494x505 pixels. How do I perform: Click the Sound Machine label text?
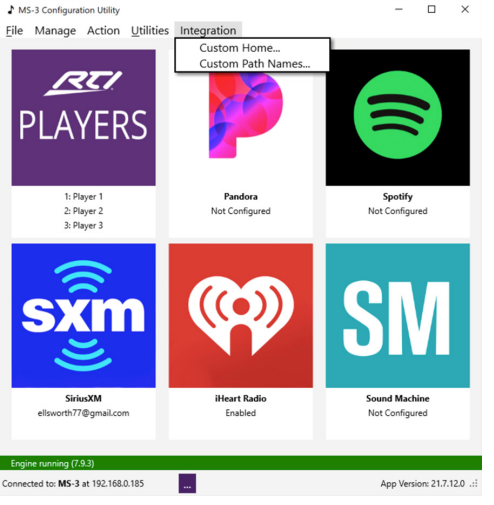click(x=398, y=399)
